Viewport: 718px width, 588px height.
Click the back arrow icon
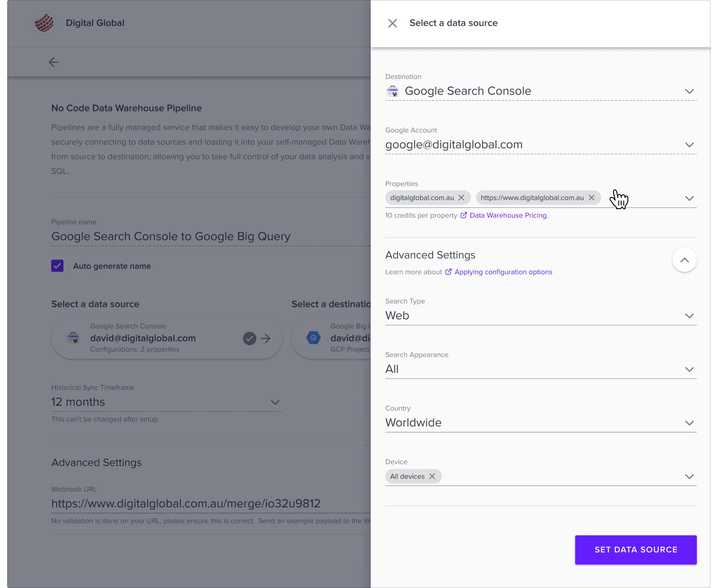point(54,62)
